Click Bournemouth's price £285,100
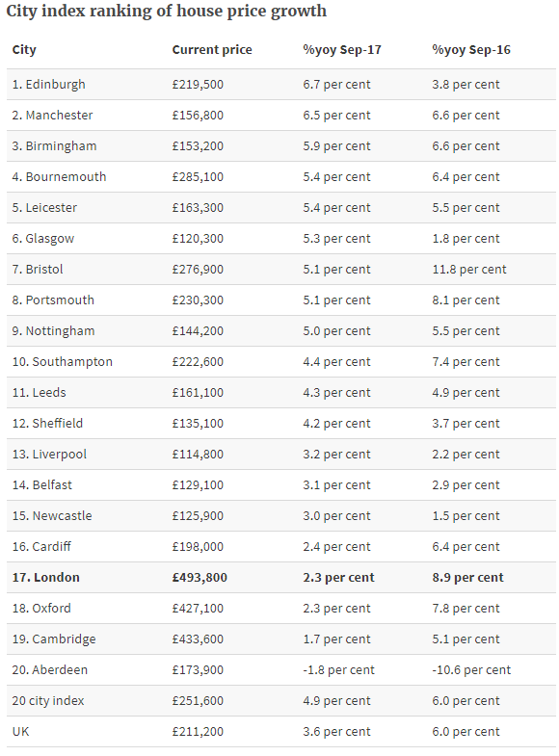 click(198, 177)
